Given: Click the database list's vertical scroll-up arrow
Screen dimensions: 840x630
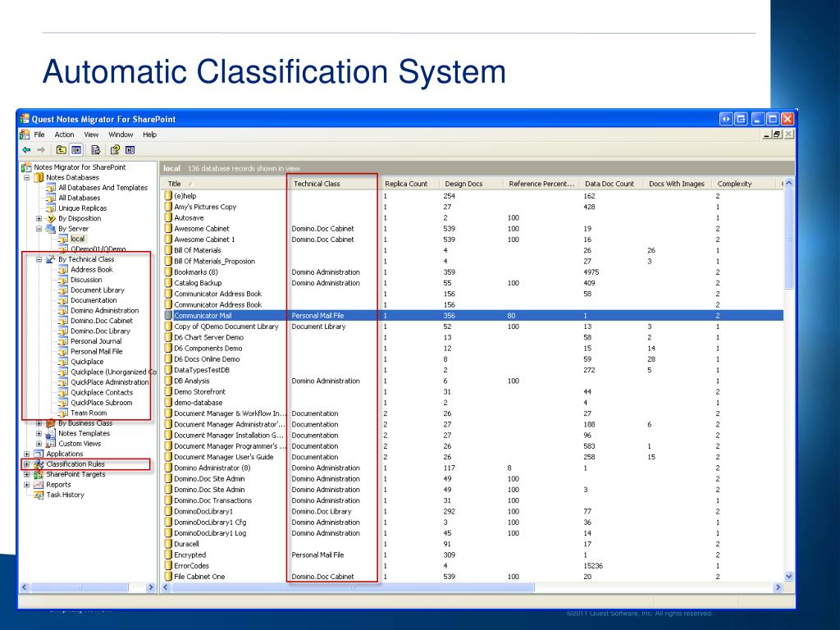Looking at the screenshot, I should (788, 183).
